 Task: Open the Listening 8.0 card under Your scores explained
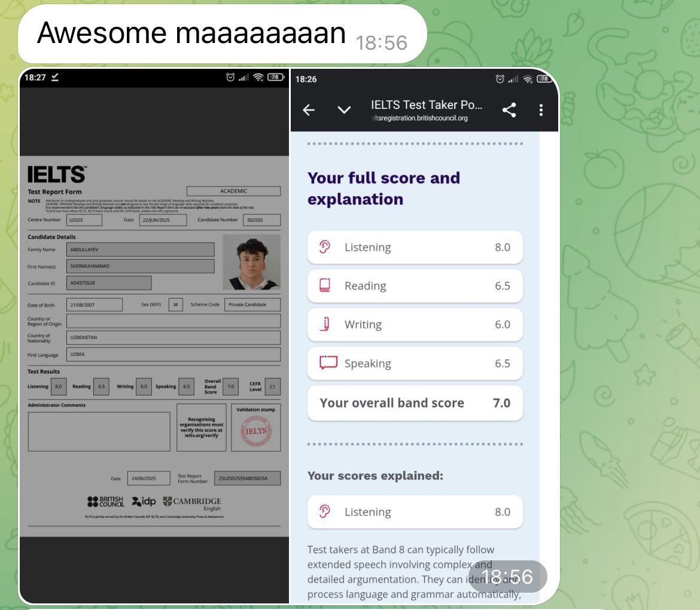(415, 512)
